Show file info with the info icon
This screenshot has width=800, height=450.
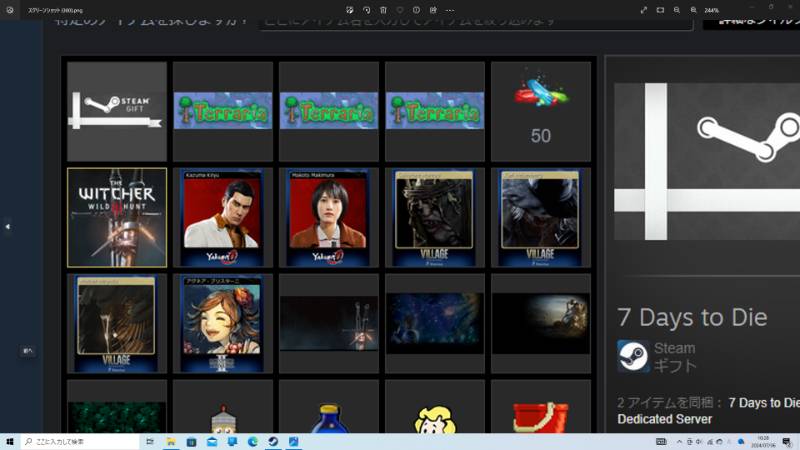tap(416, 10)
